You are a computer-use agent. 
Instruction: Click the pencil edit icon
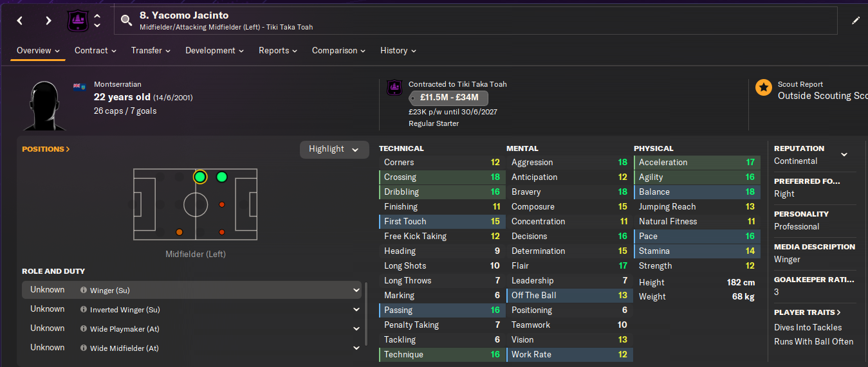(x=855, y=21)
